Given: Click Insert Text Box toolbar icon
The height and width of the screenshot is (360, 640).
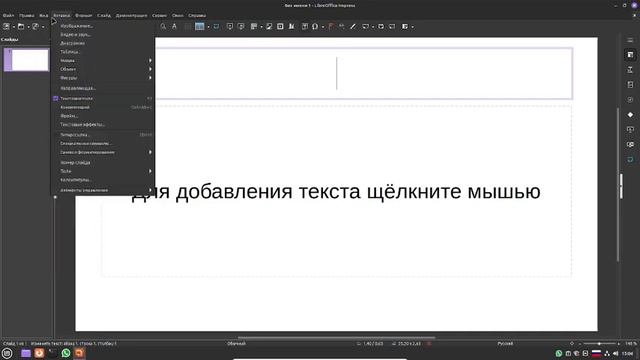Looking at the screenshot, I should (x=304, y=27).
